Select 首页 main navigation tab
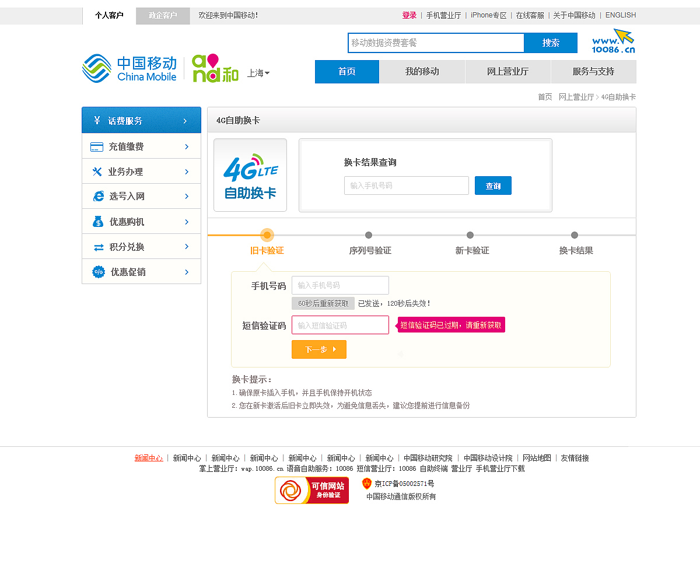The height and width of the screenshot is (588, 700). (347, 72)
